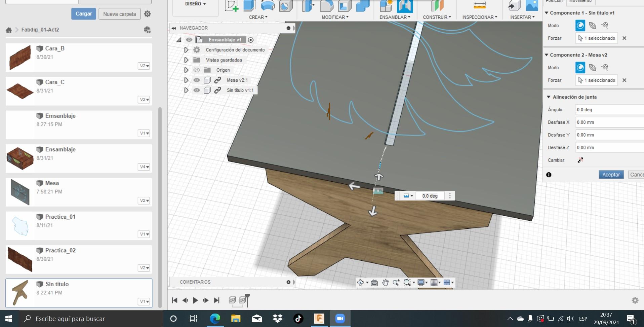Clear Componente 1 selection with X
This screenshot has height=327, width=644.
pos(624,38)
